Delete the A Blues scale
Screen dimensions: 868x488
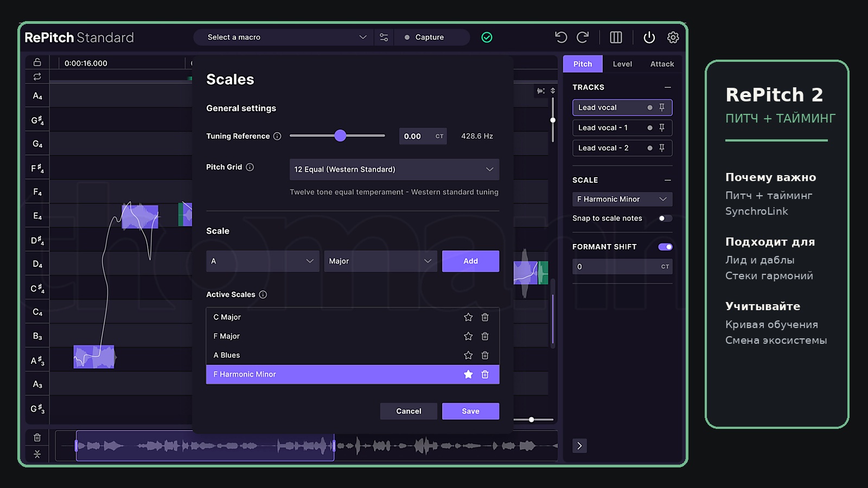tap(485, 355)
